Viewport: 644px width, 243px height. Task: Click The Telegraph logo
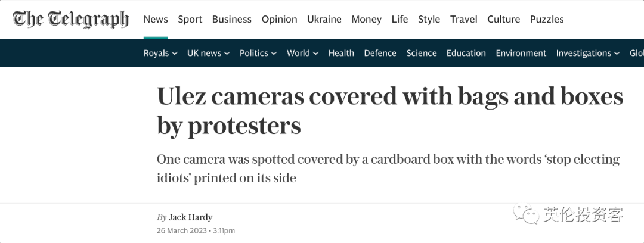70,19
